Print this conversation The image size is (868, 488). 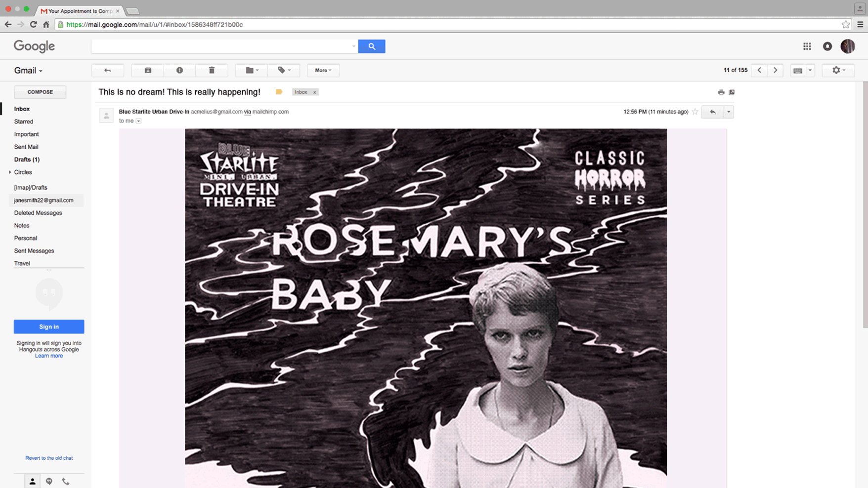coord(721,92)
